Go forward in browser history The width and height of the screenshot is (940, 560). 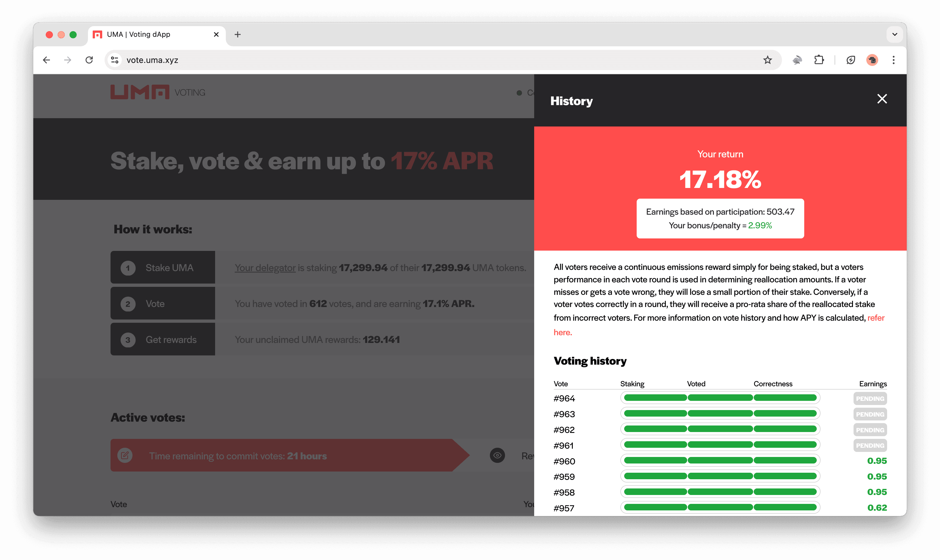(x=67, y=60)
